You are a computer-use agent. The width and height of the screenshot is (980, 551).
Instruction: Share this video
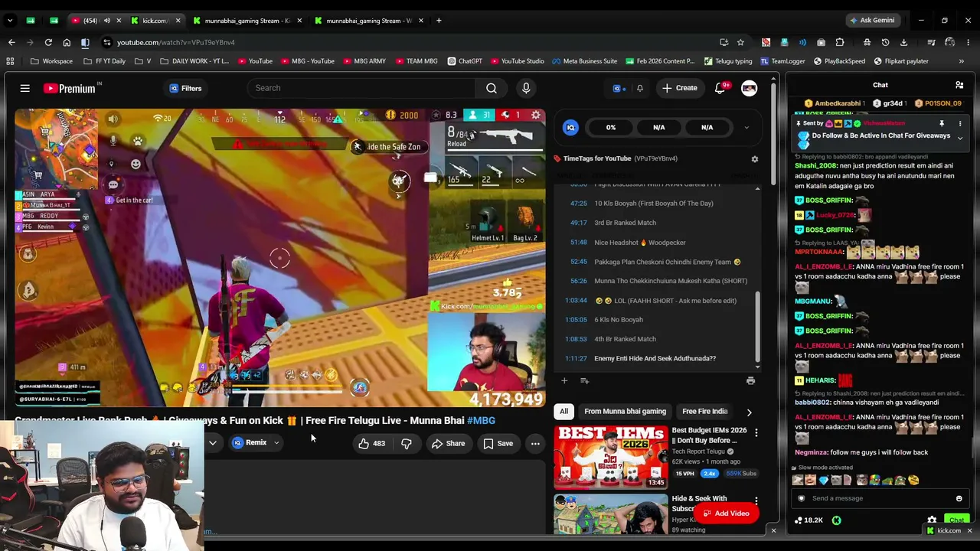pyautogui.click(x=448, y=443)
